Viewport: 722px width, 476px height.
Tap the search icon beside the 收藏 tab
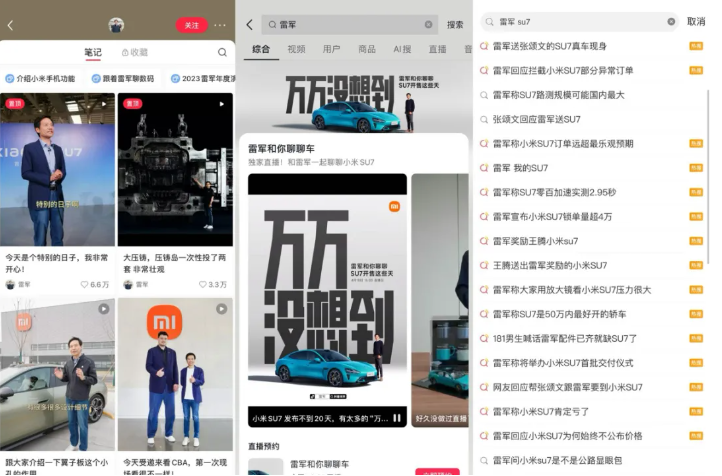point(222,52)
